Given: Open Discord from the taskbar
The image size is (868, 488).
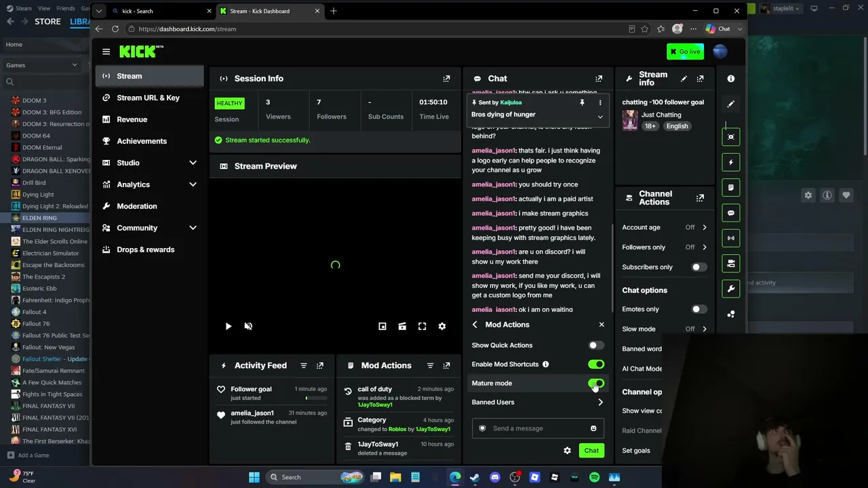Looking at the screenshot, I should 495,477.
